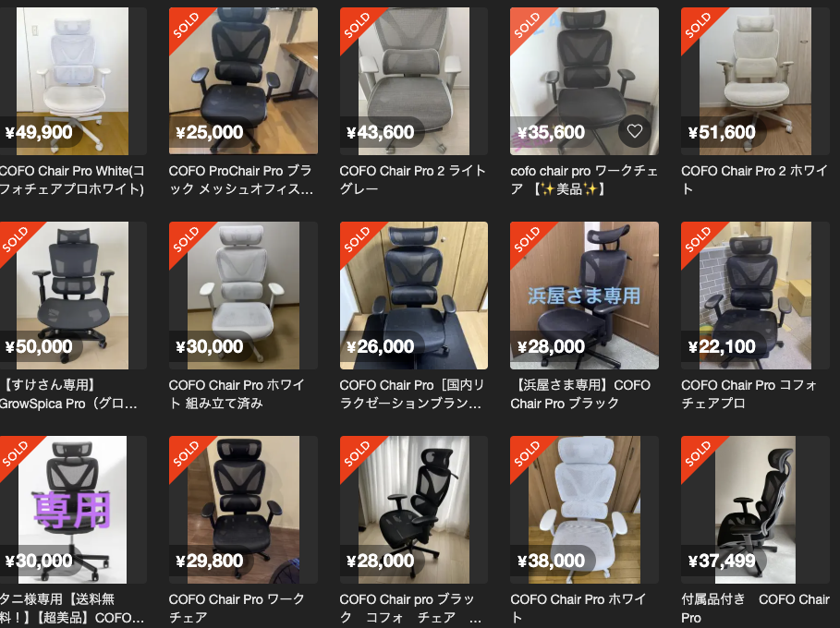Screen dimensions: 840x628
Task: Open the ¥49,900 COFO Chair Pro White thumbnail
Action: click(73, 81)
